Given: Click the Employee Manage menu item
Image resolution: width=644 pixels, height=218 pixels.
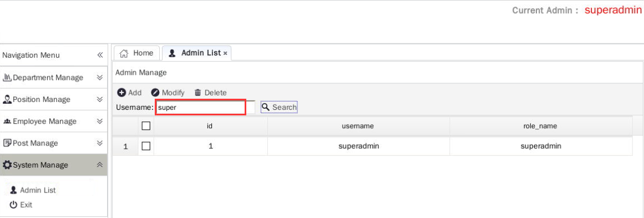Looking at the screenshot, I should (x=54, y=121).
